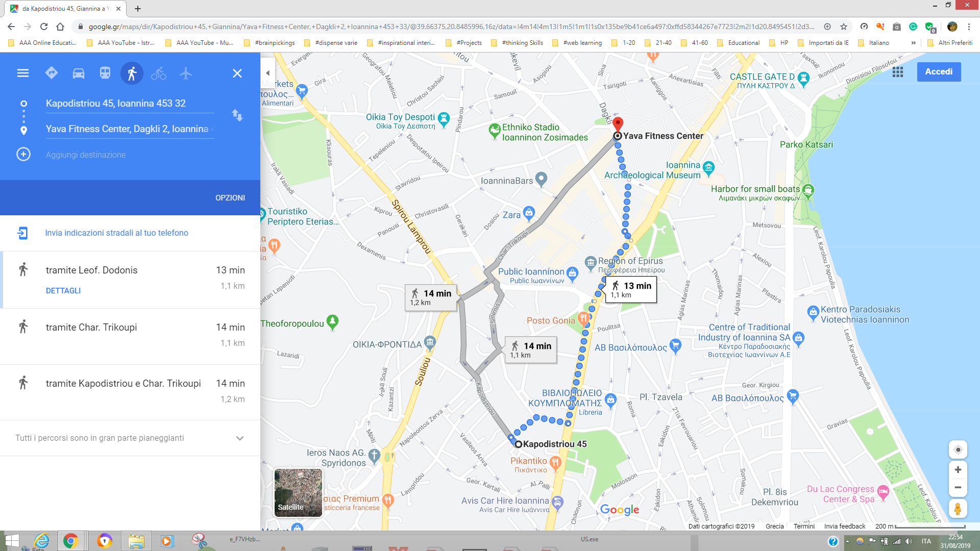Open Pegman Street View control
This screenshot has height=551, width=980.
958,509
